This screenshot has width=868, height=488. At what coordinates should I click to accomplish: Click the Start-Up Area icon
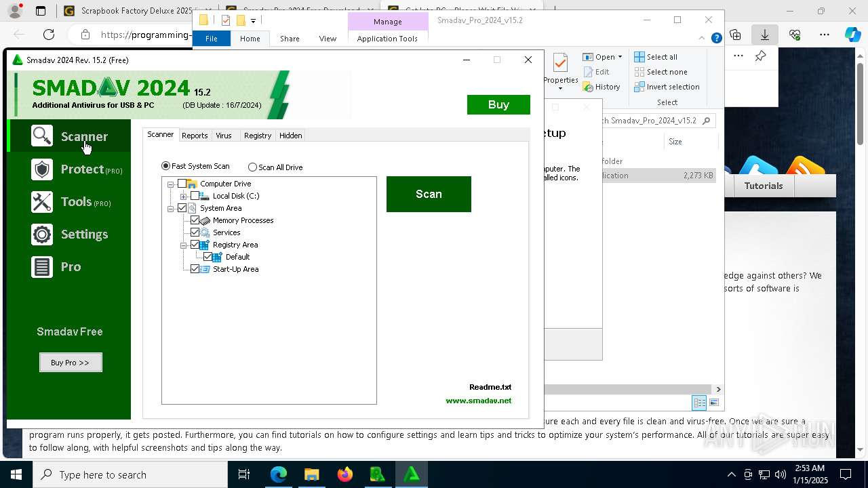point(205,269)
